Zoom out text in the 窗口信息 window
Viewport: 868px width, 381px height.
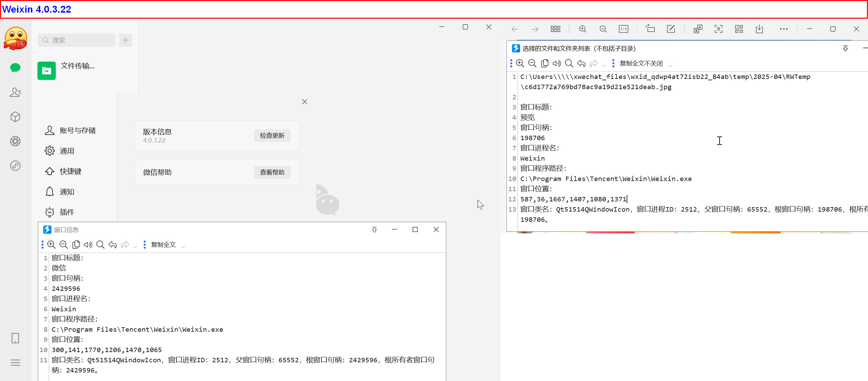point(64,245)
